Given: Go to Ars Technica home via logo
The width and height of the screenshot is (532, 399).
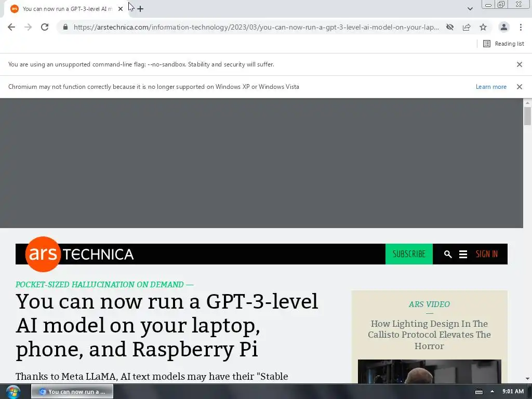Looking at the screenshot, I should pyautogui.click(x=79, y=254).
